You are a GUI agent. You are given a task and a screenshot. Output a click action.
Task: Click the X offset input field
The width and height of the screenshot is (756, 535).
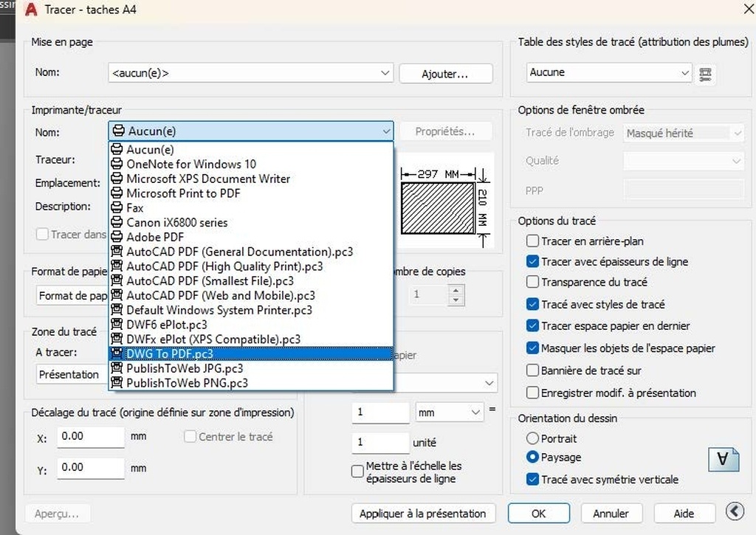pos(91,437)
